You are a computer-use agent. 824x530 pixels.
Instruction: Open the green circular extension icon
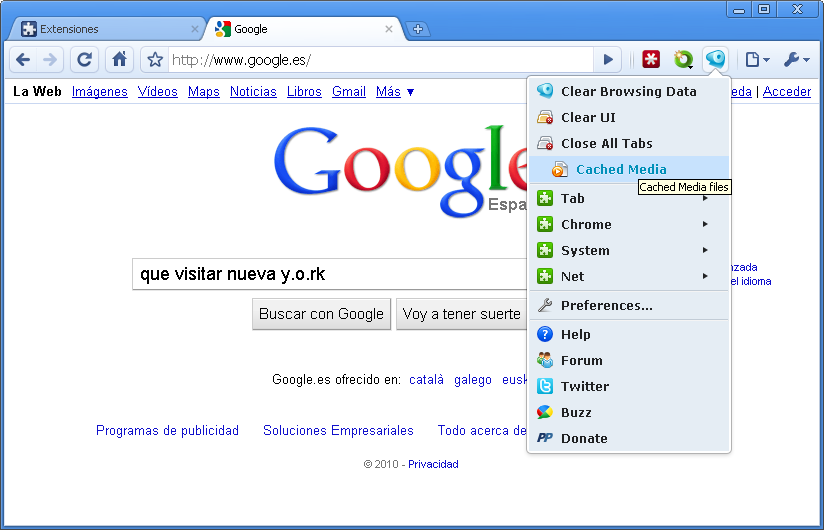click(x=683, y=59)
